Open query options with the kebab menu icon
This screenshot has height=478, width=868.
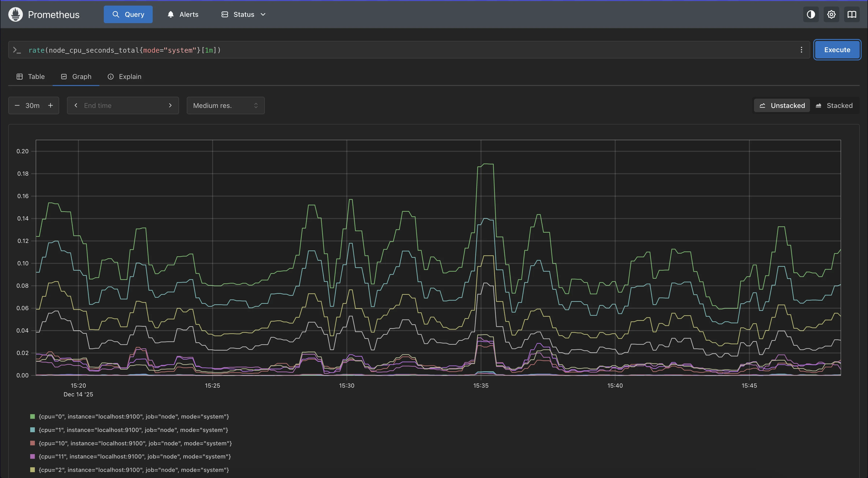(x=802, y=49)
